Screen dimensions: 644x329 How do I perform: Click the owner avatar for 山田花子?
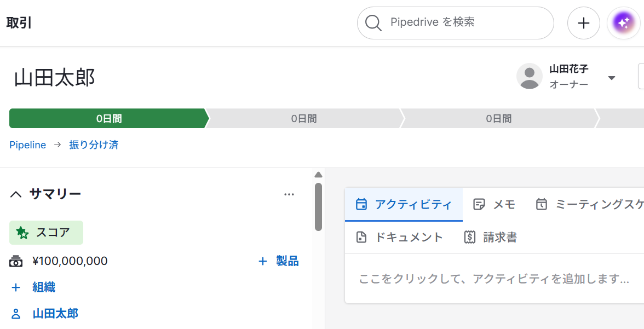pyautogui.click(x=530, y=77)
